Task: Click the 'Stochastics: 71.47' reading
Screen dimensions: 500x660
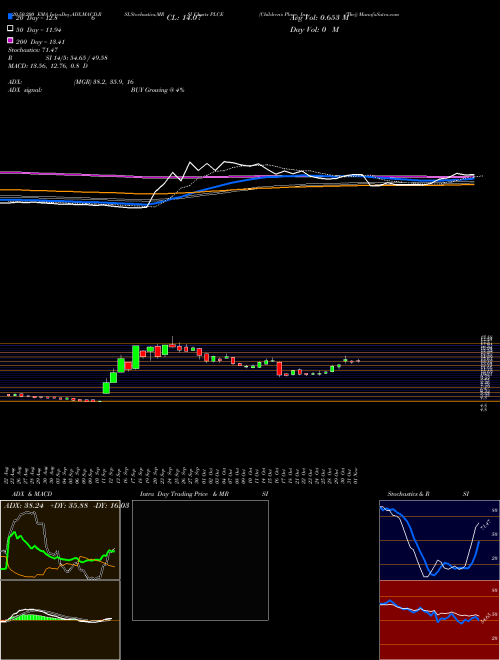Action: (32, 50)
